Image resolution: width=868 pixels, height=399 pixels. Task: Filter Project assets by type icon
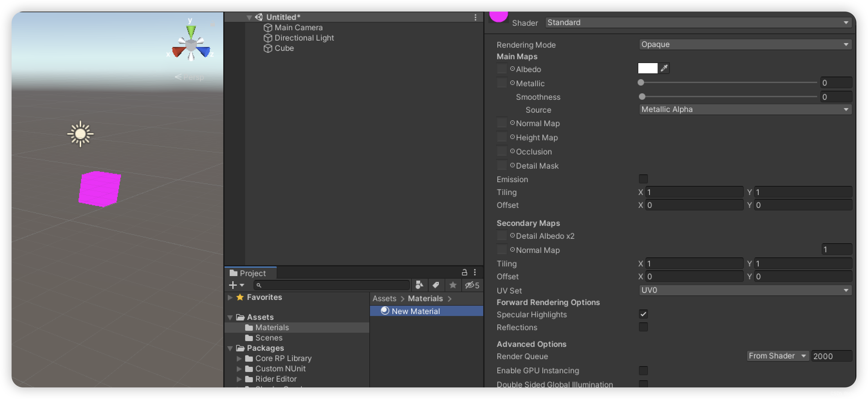pyautogui.click(x=419, y=285)
